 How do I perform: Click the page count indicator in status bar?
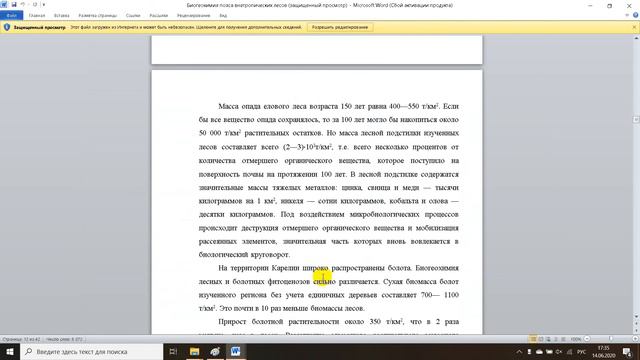21,339
